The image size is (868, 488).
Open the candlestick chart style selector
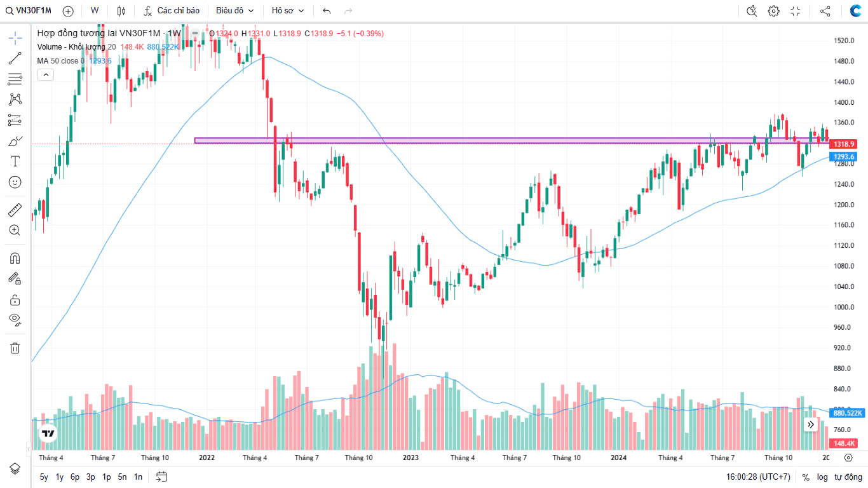point(121,11)
